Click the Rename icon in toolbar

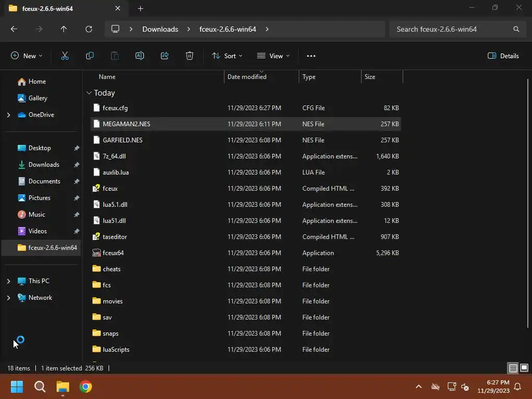coord(139,56)
